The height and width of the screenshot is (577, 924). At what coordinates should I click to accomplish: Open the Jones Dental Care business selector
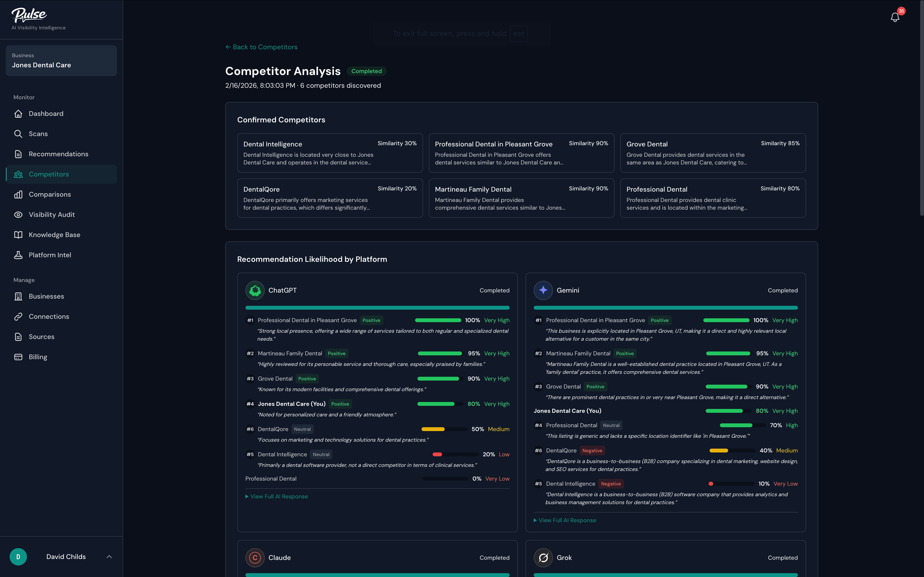tap(61, 61)
